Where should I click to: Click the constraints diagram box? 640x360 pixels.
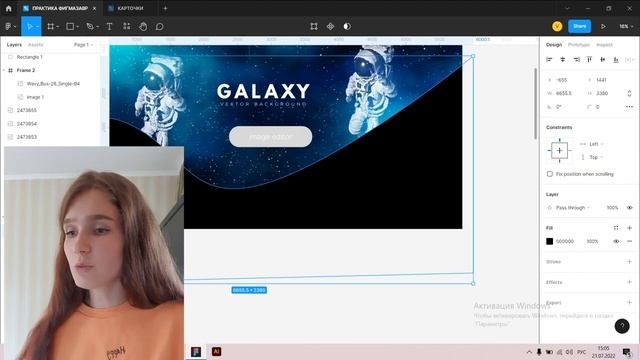point(560,151)
